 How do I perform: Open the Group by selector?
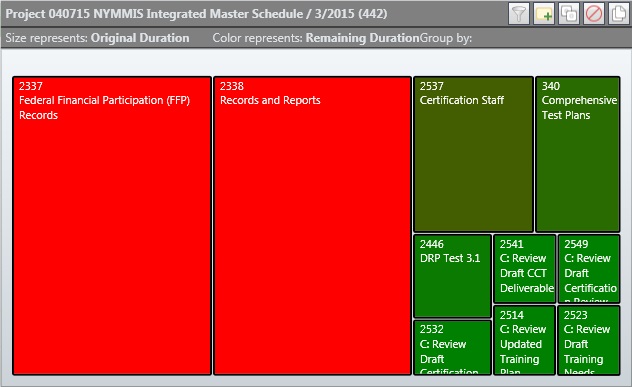coord(446,38)
